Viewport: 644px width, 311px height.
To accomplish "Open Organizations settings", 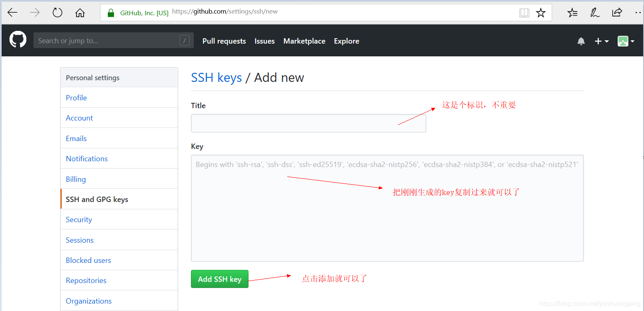I will tap(119, 301).
